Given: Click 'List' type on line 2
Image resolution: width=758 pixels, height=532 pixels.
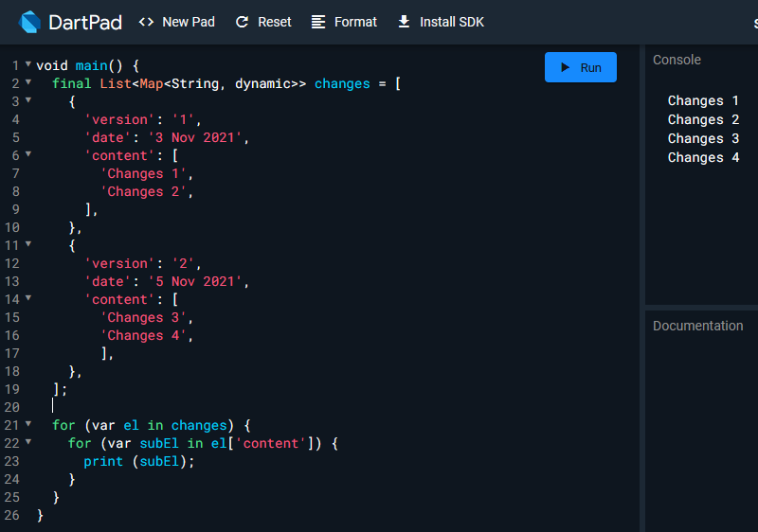Looking at the screenshot, I should pyautogui.click(x=116, y=83).
